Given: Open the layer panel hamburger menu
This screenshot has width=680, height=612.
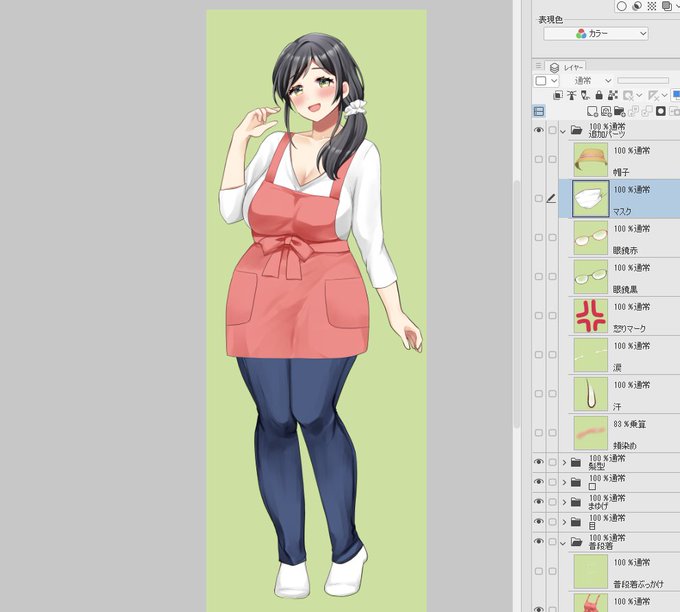Looking at the screenshot, I should [538, 65].
